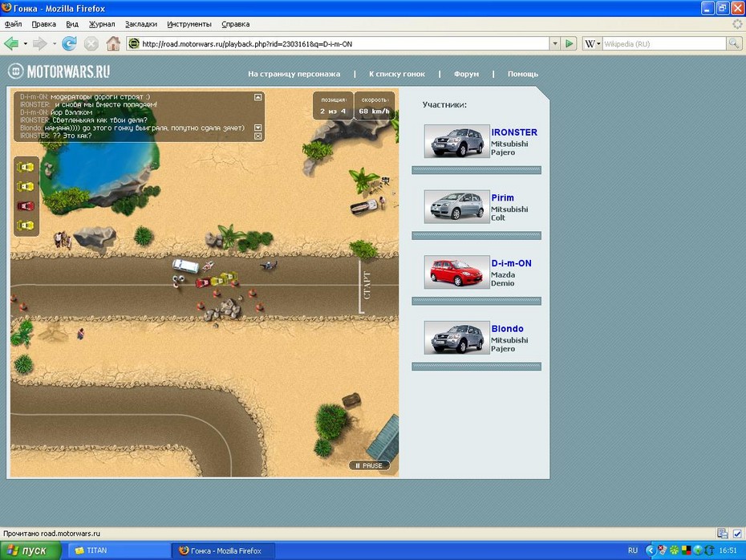Click the globe with green arrow tray icon
This screenshot has height=560, width=746.
point(698,550)
